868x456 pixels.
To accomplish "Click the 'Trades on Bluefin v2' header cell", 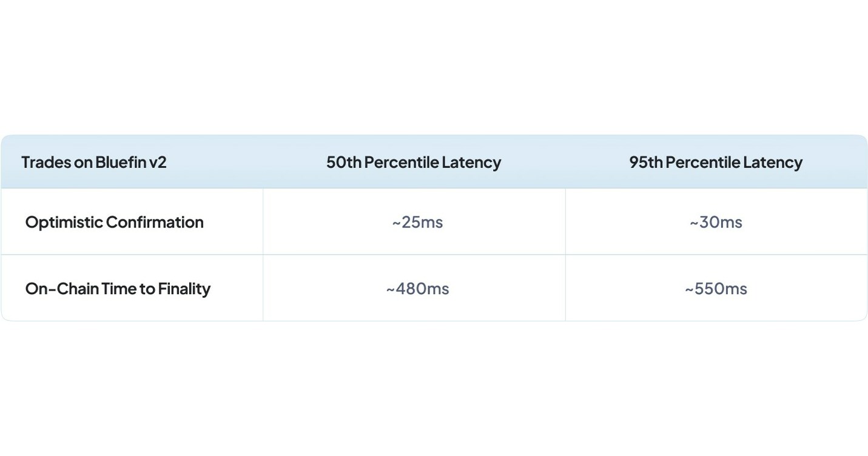I will point(94,163).
